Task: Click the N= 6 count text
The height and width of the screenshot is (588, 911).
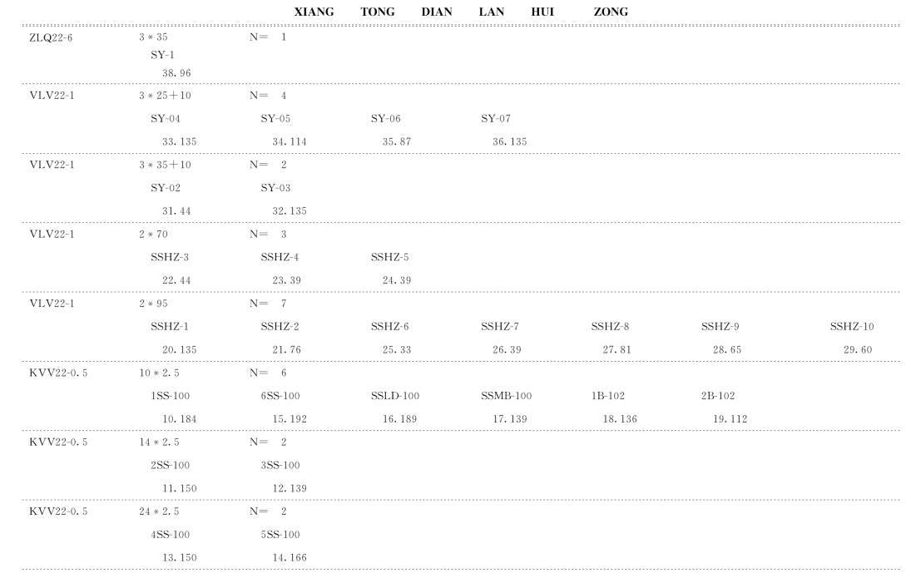Action: click(x=268, y=373)
